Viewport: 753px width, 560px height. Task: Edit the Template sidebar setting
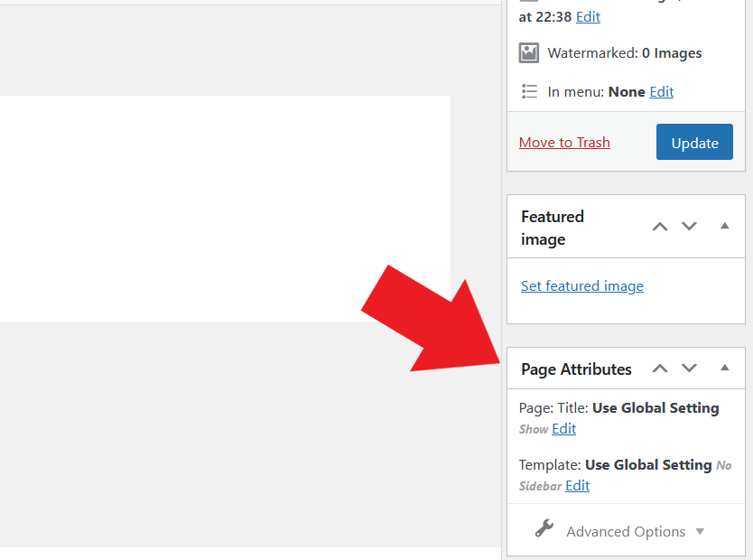click(577, 486)
